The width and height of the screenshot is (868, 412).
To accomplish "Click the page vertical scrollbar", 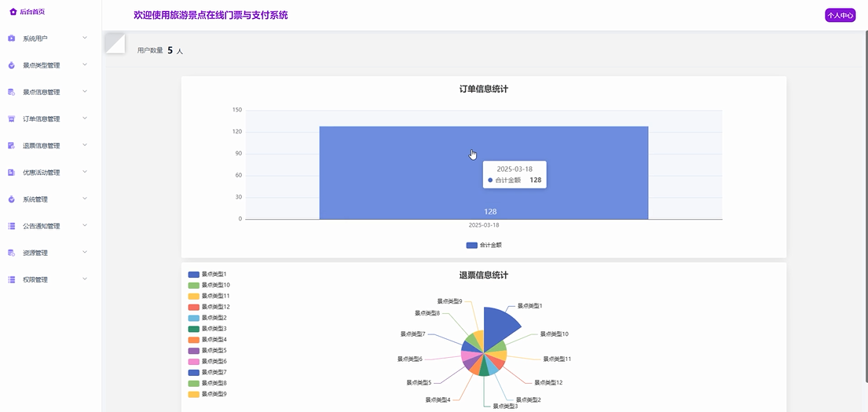I will tap(866, 205).
